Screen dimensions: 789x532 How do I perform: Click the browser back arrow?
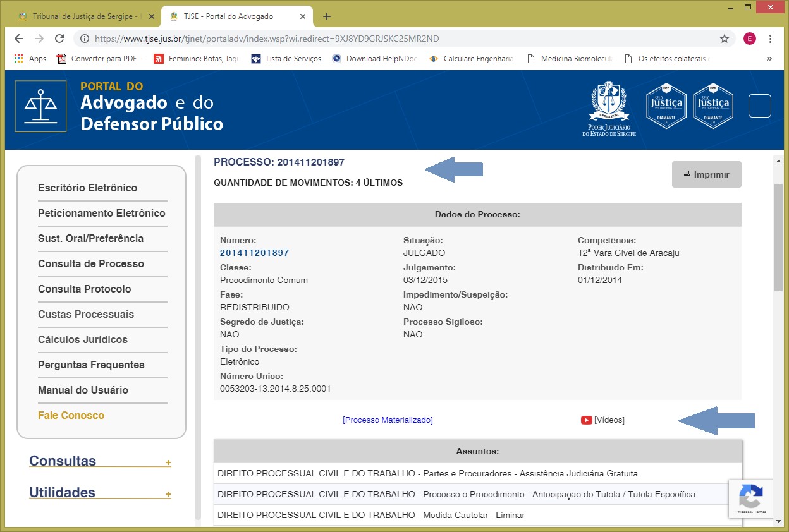tap(19, 39)
